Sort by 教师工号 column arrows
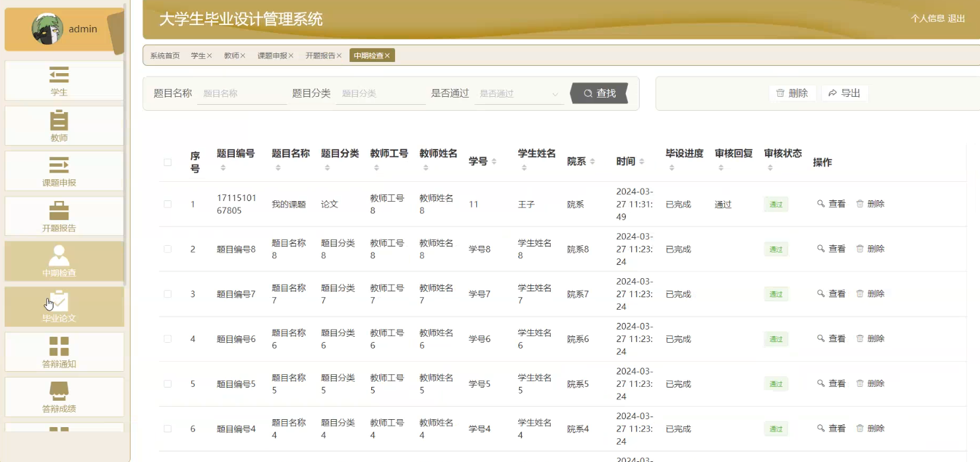 point(376,168)
